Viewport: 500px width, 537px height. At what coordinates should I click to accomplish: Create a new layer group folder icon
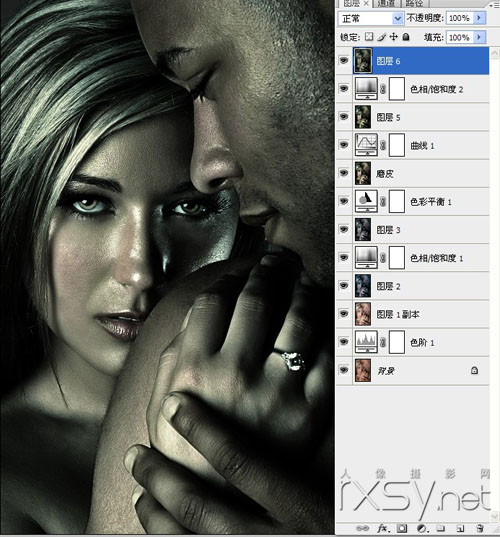click(x=440, y=528)
